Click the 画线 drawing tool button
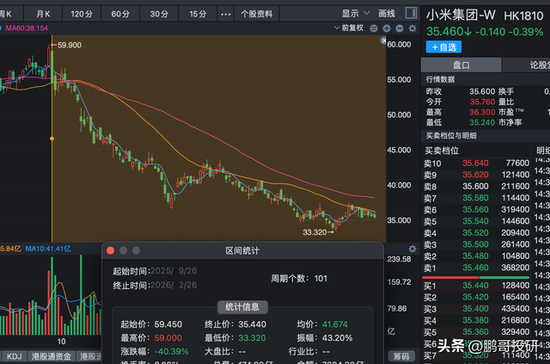550x364 pixels. pyautogui.click(x=387, y=14)
